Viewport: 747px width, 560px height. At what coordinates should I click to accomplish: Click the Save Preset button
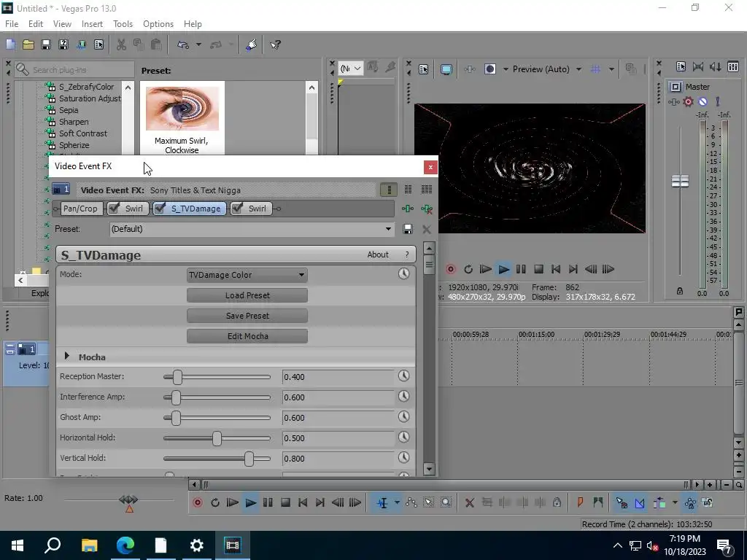[x=247, y=316]
